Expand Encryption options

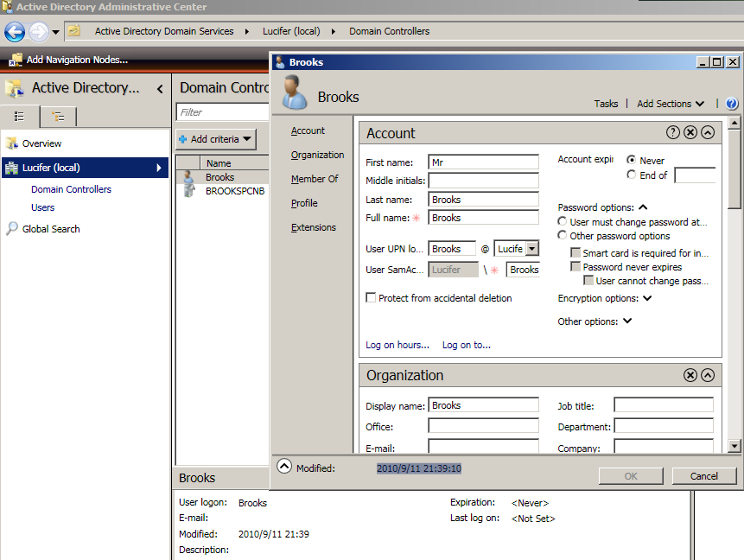click(x=647, y=298)
